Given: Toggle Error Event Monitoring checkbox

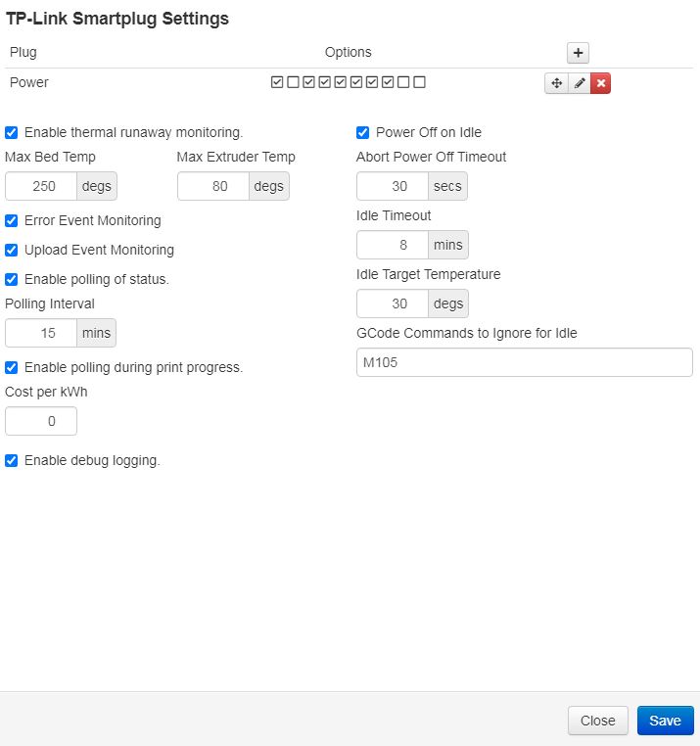Looking at the screenshot, I should (x=12, y=220).
